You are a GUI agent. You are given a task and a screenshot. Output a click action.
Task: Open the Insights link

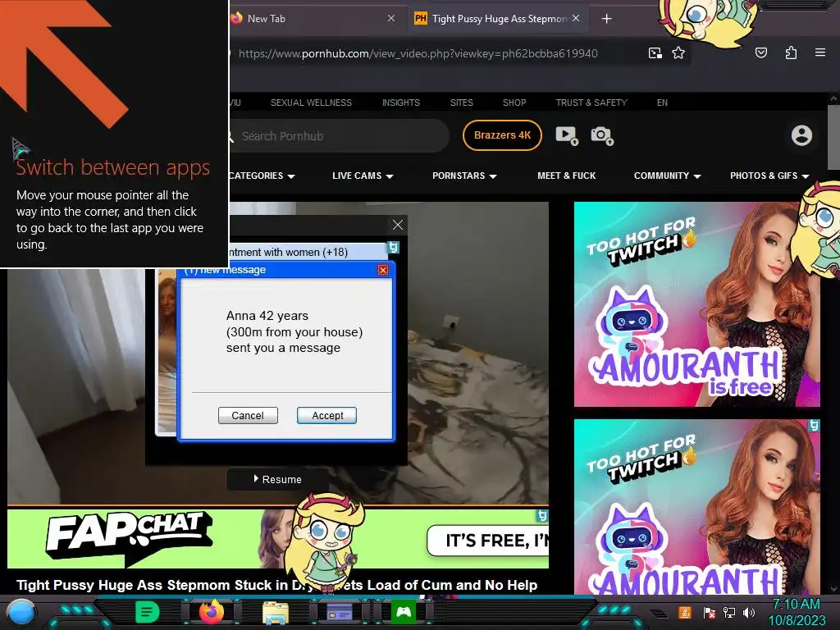[400, 103]
